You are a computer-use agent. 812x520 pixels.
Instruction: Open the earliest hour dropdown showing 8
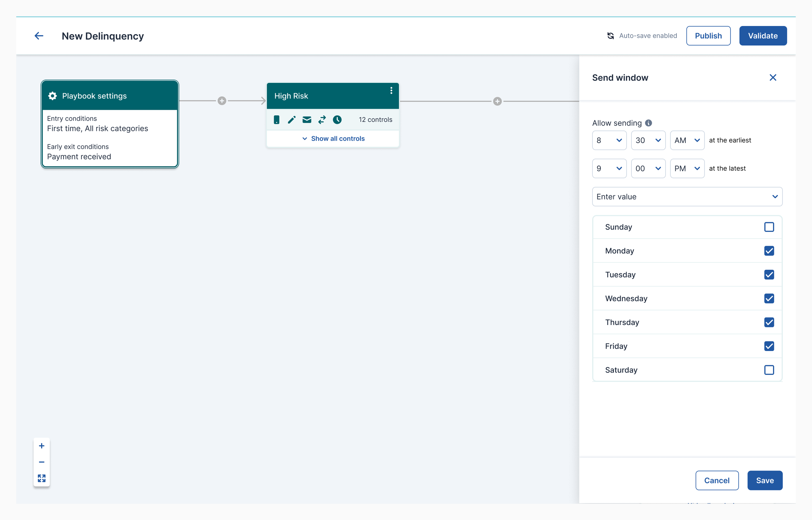click(609, 140)
